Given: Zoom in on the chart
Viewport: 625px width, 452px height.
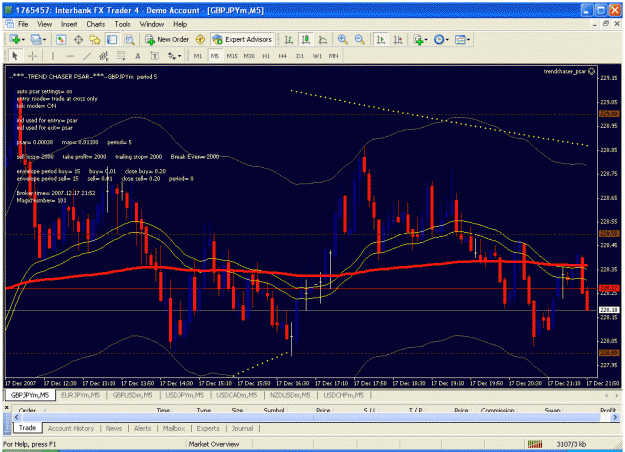Looking at the screenshot, I should coord(342,39).
